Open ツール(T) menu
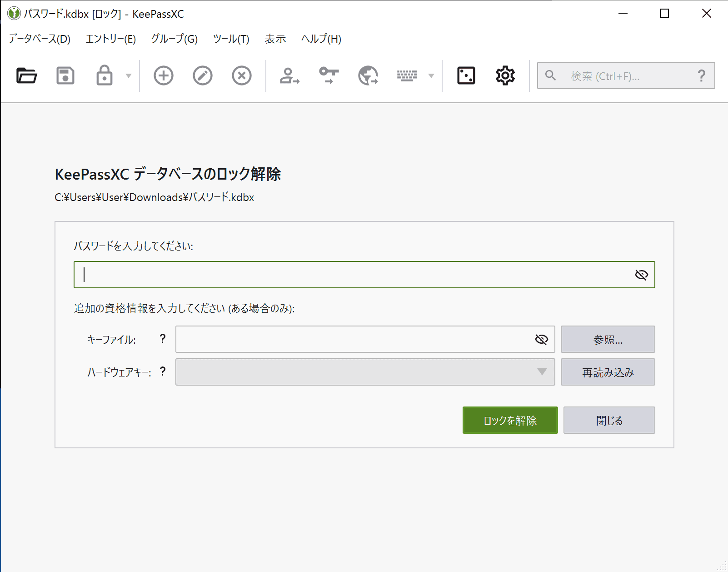 coord(231,39)
